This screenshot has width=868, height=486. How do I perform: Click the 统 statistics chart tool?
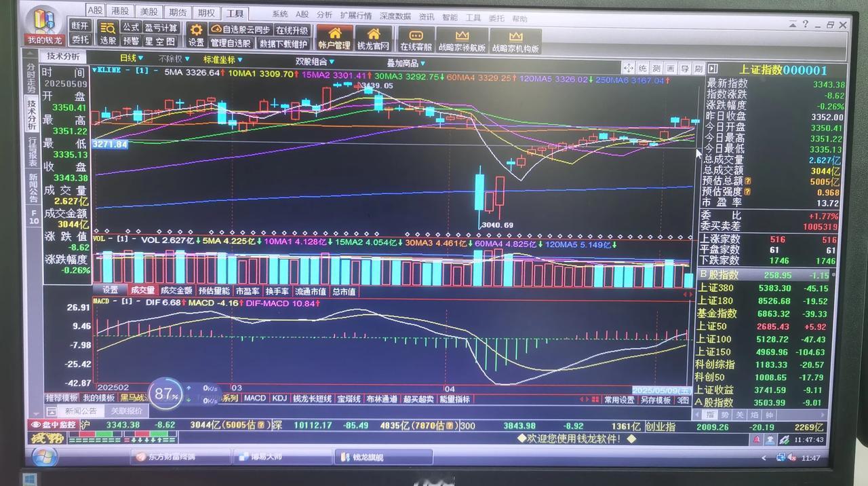642,69
